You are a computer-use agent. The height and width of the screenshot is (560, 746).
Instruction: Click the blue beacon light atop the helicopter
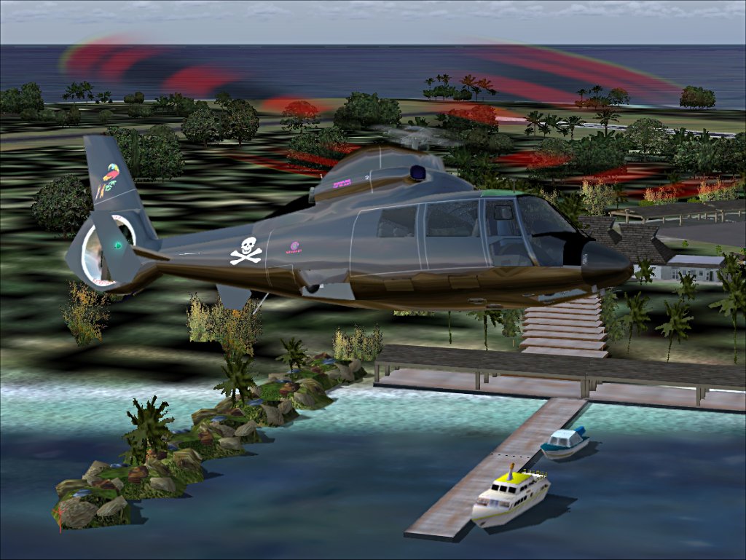(418, 172)
